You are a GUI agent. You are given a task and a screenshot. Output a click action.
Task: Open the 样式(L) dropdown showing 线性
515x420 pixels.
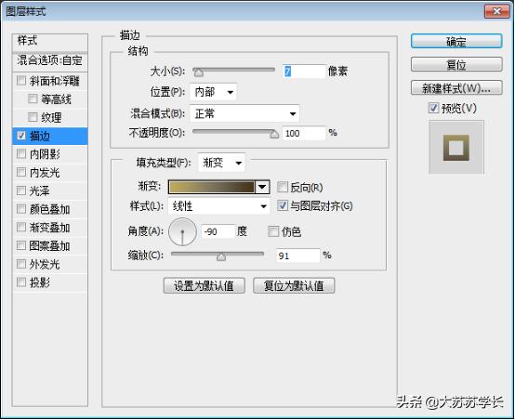[x=219, y=206]
